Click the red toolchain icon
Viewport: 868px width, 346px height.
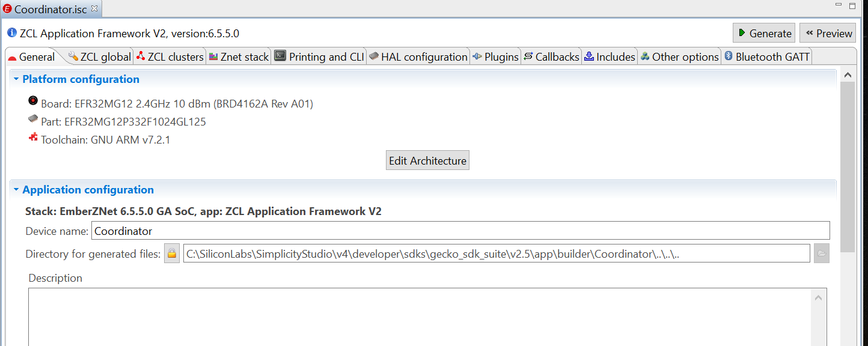point(33,137)
